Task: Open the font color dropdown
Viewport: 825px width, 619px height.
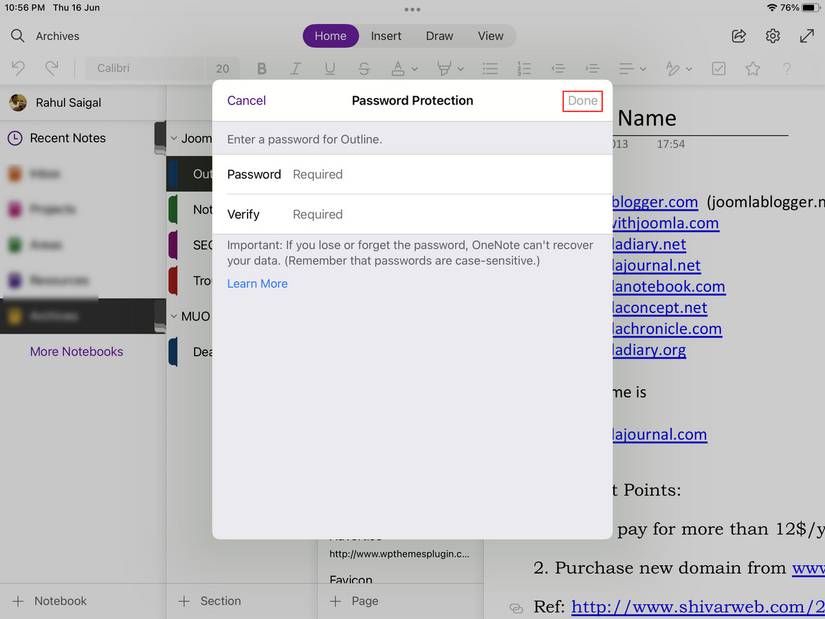Action: click(x=413, y=68)
